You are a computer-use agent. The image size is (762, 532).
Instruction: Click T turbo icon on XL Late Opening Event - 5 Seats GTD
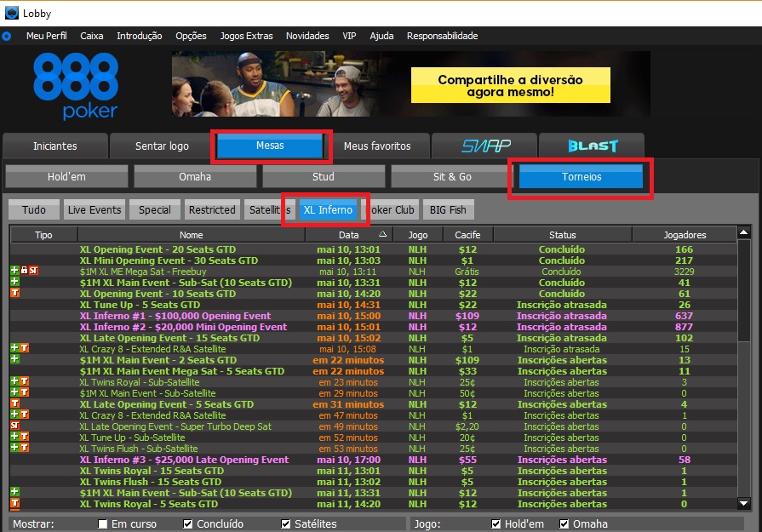tap(14, 403)
